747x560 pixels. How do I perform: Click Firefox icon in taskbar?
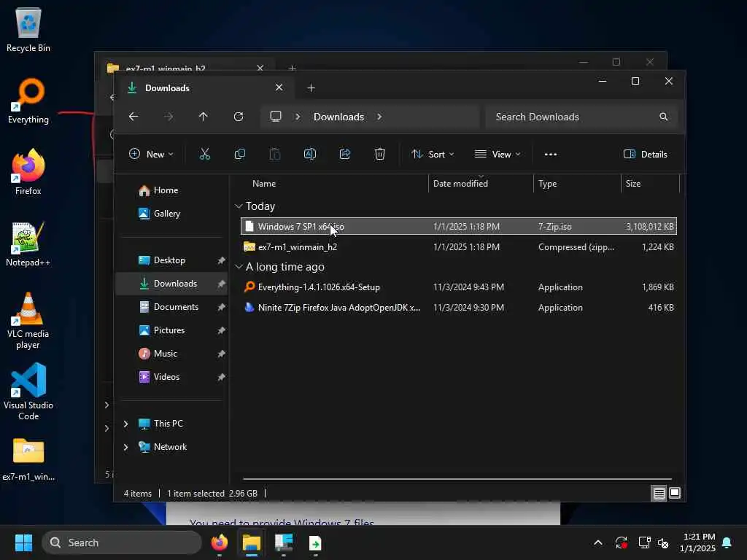coord(219,542)
